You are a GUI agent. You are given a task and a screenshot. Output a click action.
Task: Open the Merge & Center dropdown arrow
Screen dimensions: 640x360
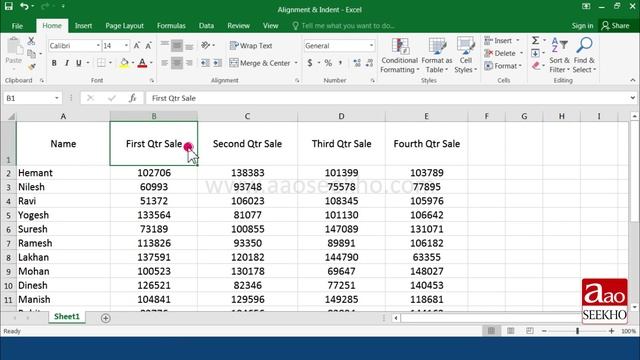coord(296,63)
